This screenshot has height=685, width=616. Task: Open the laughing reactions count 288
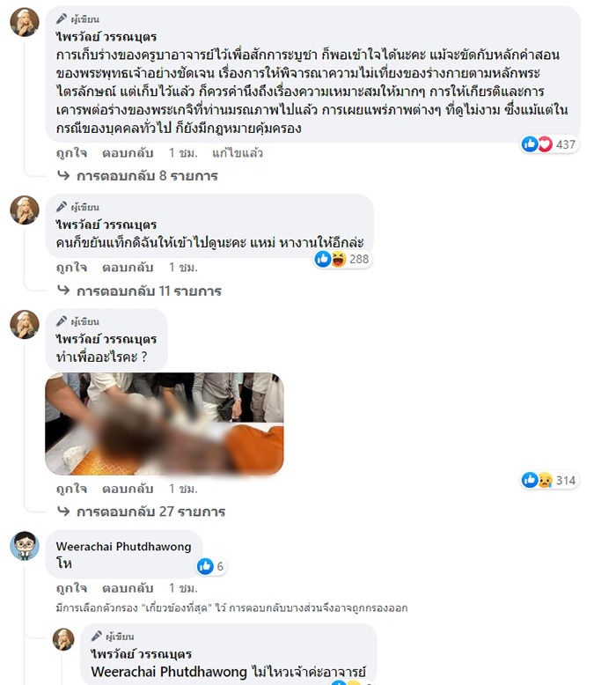pyautogui.click(x=342, y=259)
